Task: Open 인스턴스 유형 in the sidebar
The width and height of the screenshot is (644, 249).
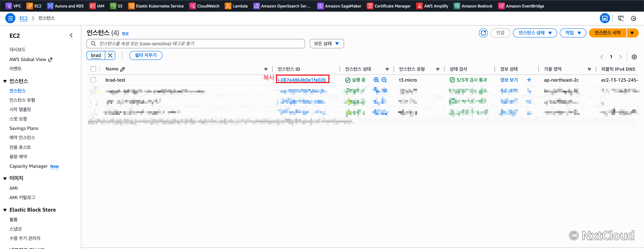Action: [22, 100]
